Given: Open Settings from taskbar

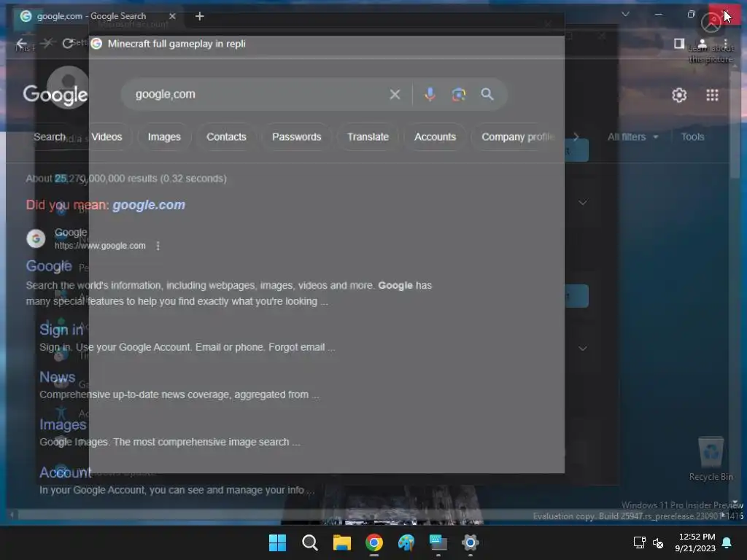Looking at the screenshot, I should click(471, 542).
